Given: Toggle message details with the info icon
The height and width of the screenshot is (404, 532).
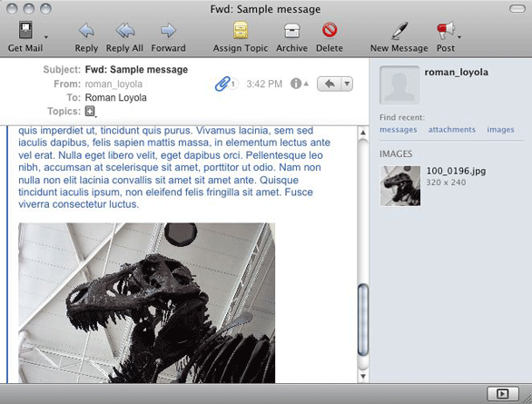Looking at the screenshot, I should pyautogui.click(x=296, y=84).
